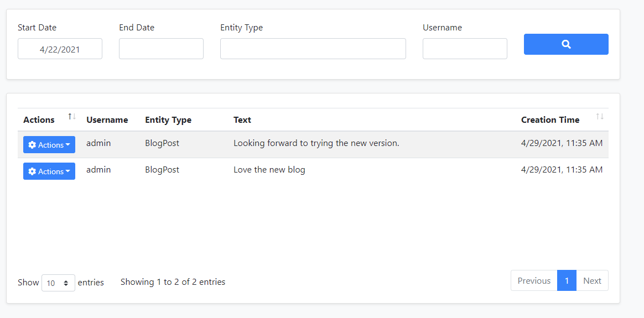Sort by Creation Time arrows icon

[600, 117]
